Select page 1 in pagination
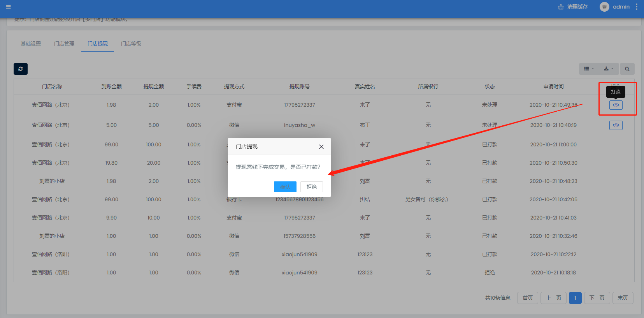This screenshot has height=318, width=644. point(575,298)
